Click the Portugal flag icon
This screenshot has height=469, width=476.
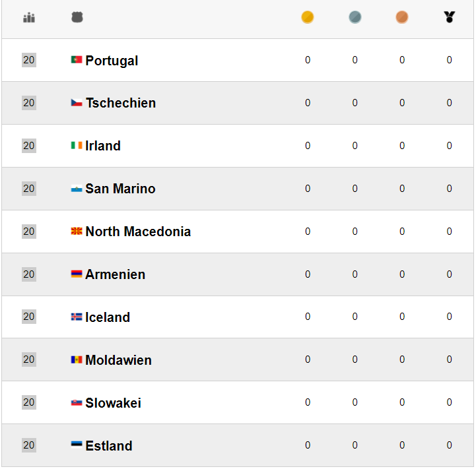[x=77, y=60]
